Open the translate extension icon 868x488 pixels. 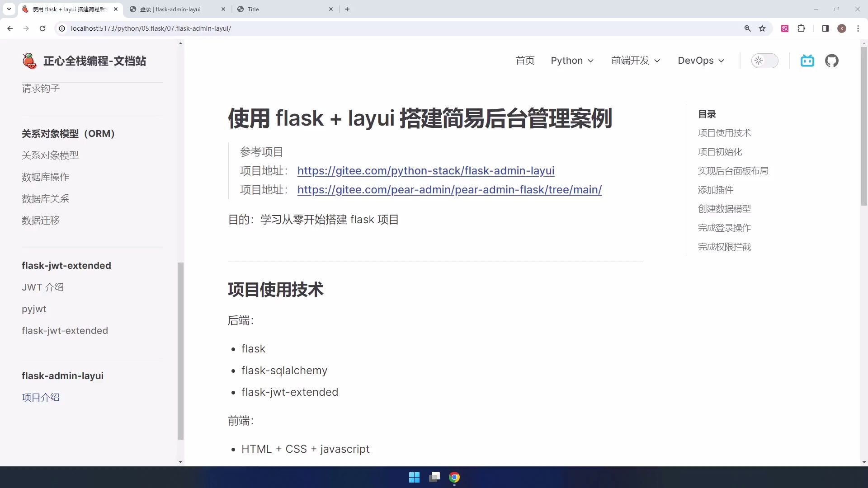[x=785, y=28]
